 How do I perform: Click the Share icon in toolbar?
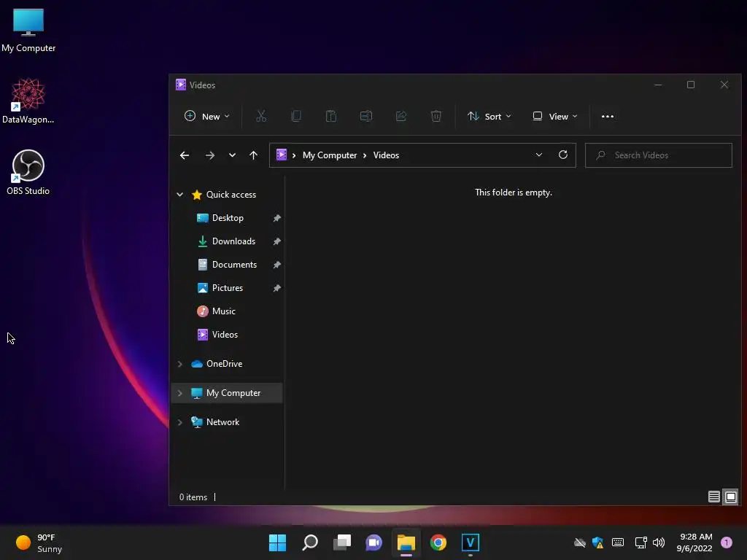(x=401, y=116)
